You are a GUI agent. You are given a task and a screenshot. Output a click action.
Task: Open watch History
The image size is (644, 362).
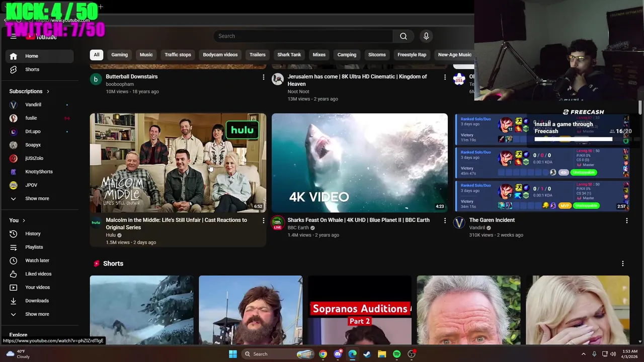[39, 234]
